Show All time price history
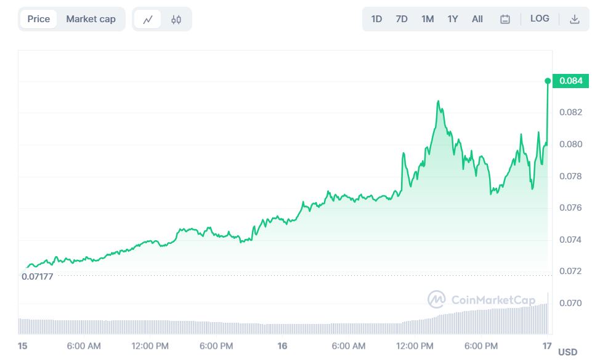Screen dimensions: 600x364 pos(477,19)
